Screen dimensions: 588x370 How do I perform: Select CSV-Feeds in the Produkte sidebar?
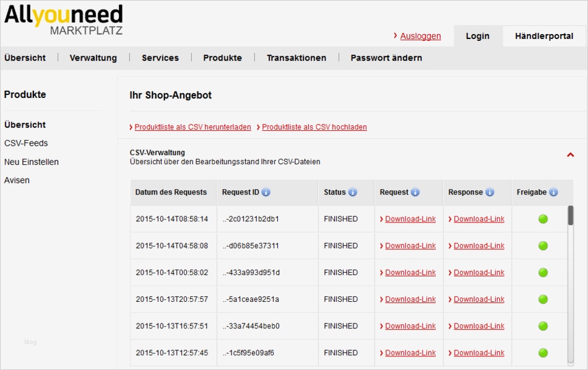click(26, 143)
